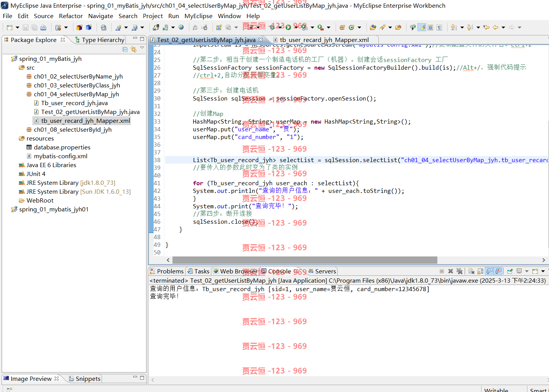
Task: Open the MyEclipse menu
Action: (x=198, y=16)
